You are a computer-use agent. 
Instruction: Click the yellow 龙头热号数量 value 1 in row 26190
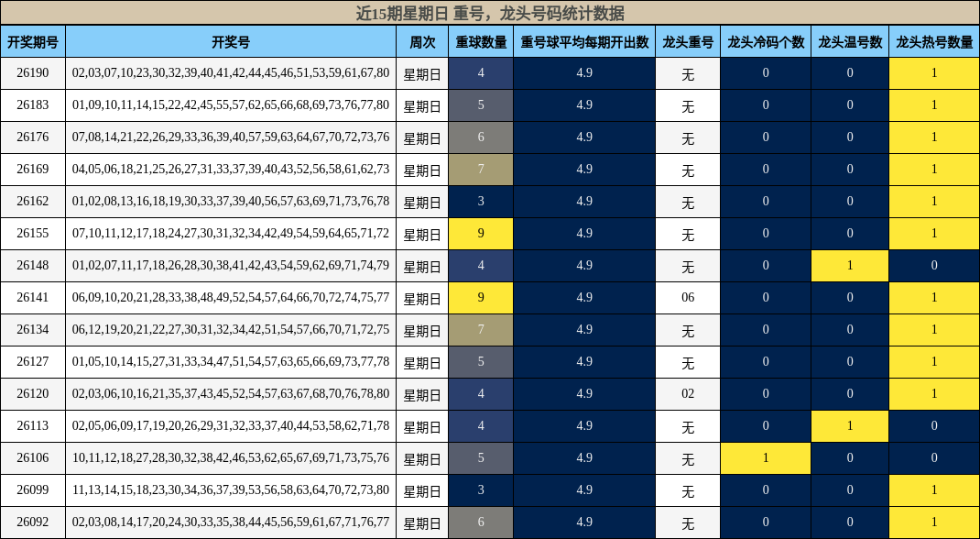coord(934,73)
